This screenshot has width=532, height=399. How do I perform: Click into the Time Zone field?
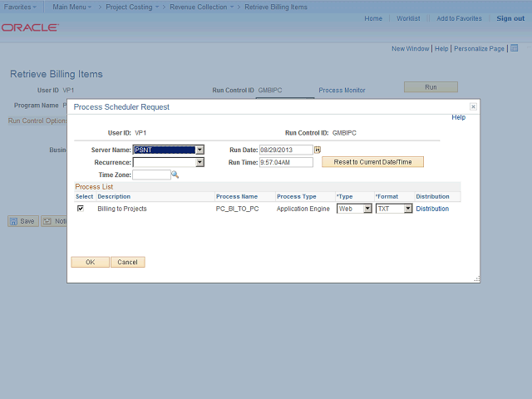tap(151, 175)
